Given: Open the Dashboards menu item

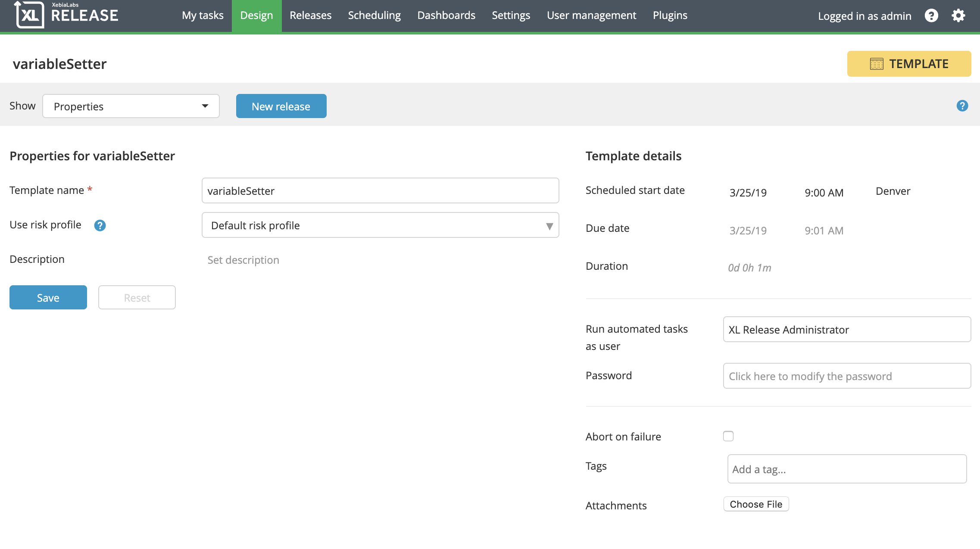Looking at the screenshot, I should (x=446, y=16).
